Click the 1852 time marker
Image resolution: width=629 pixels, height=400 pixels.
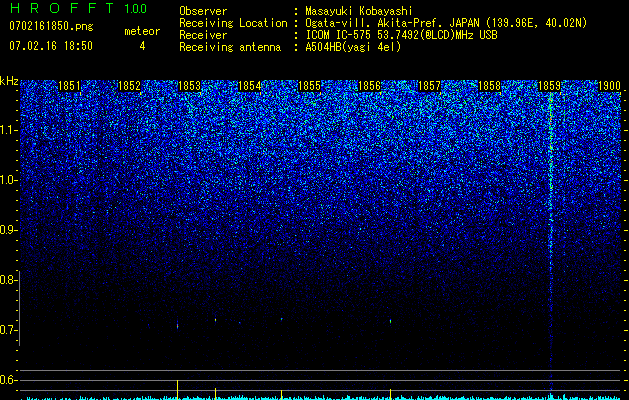pos(130,86)
